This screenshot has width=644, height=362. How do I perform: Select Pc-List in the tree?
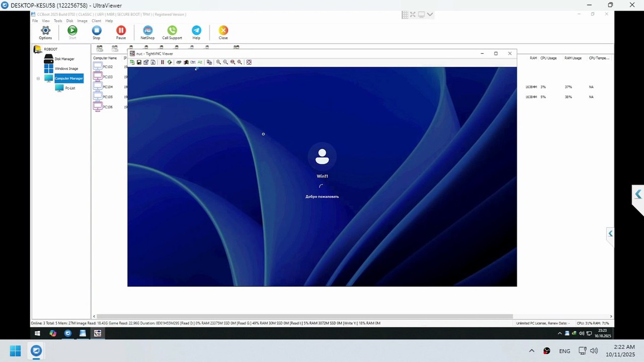(x=70, y=88)
